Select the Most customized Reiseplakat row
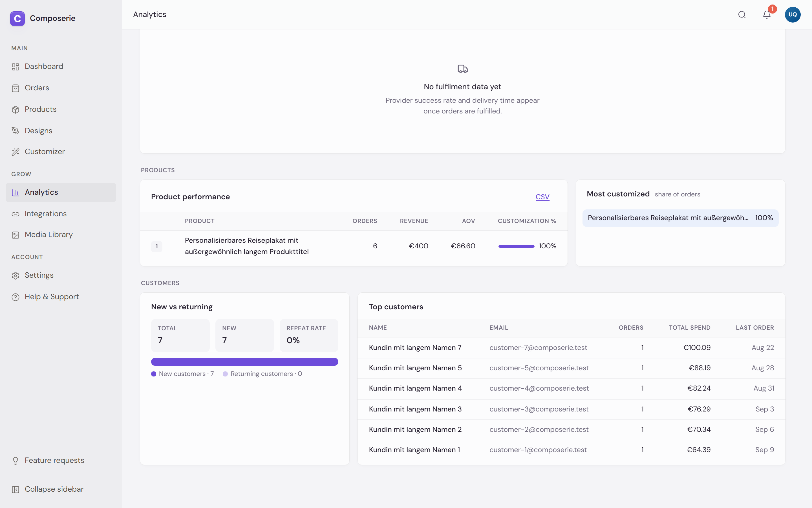The width and height of the screenshot is (812, 508). [680, 218]
